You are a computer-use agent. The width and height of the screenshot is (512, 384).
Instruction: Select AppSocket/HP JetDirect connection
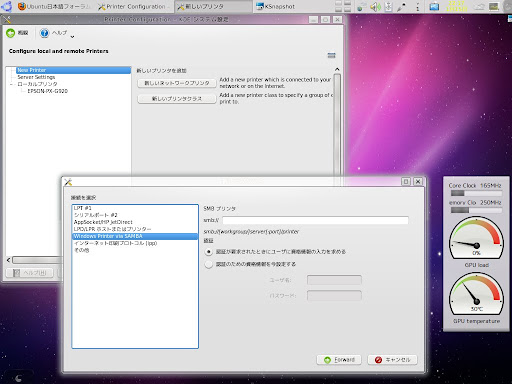(x=135, y=222)
